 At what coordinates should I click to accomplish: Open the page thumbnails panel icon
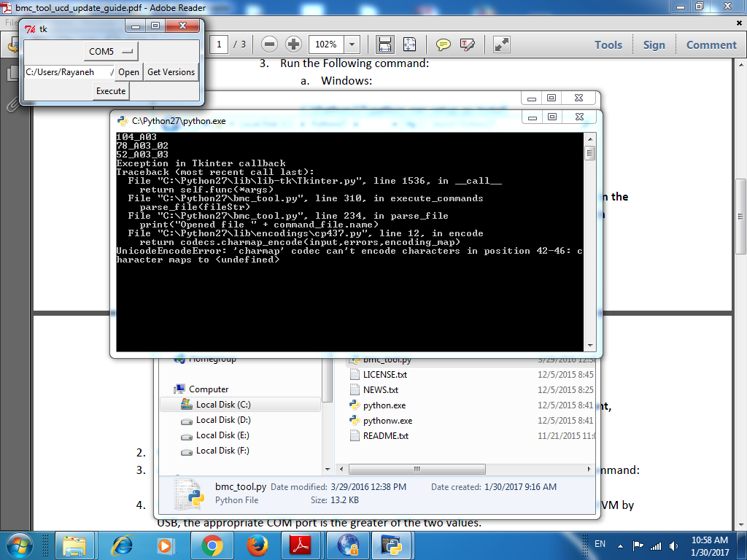point(12,74)
